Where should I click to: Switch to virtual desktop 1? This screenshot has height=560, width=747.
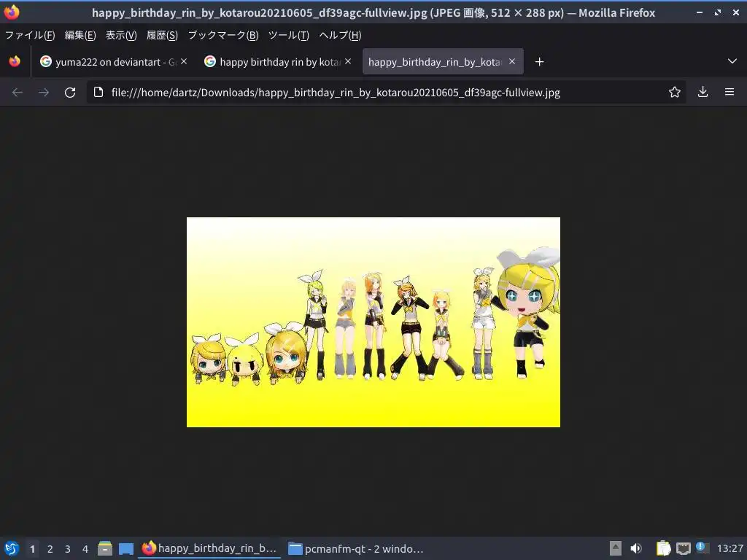pos(32,549)
